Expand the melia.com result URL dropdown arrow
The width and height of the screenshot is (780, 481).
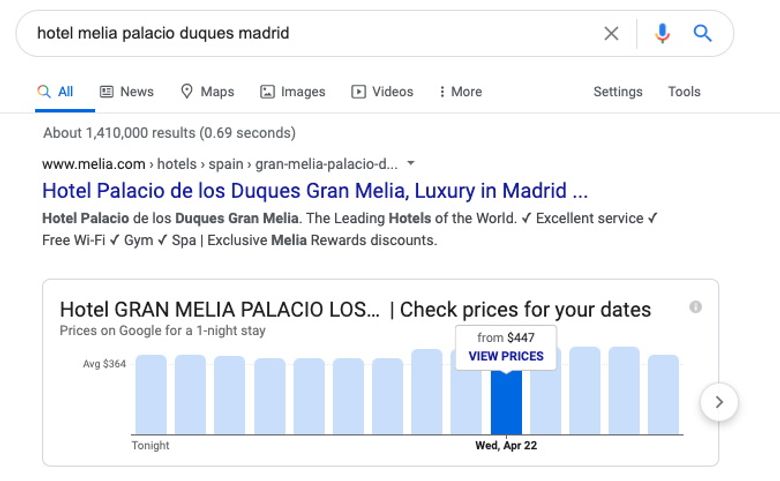pos(410,163)
